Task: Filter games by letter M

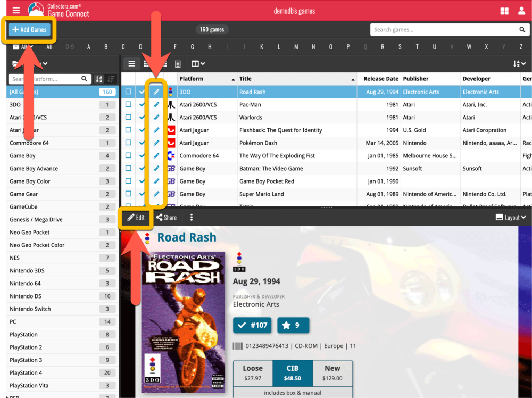Action: click(296, 47)
